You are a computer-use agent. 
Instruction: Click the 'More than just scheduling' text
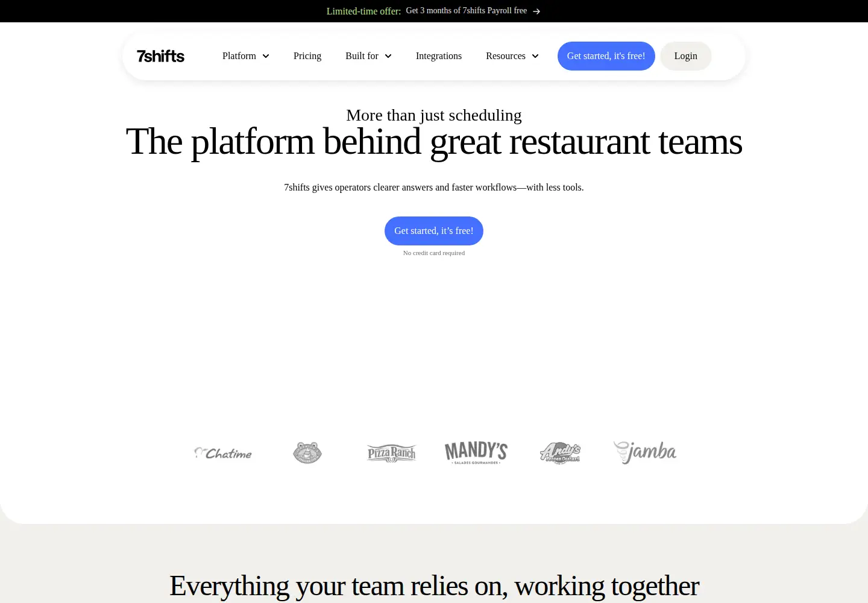pyautogui.click(x=434, y=115)
